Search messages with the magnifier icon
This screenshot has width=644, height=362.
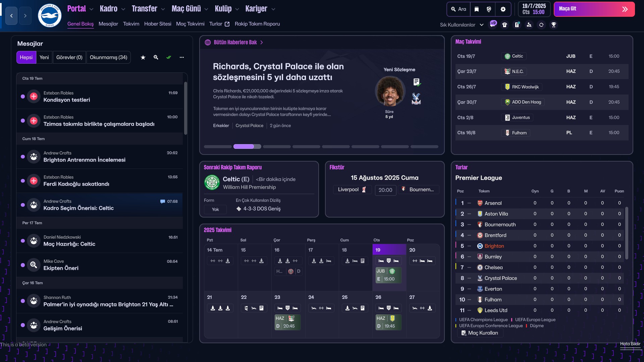156,57
